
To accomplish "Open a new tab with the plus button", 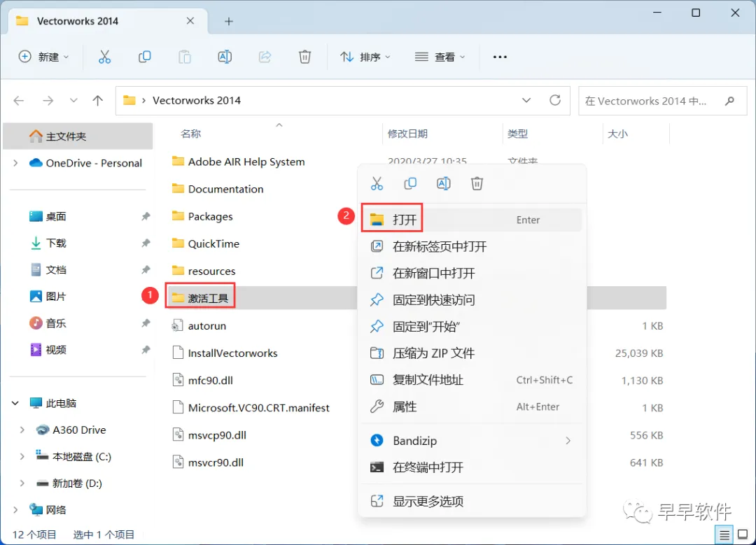I will click(229, 21).
